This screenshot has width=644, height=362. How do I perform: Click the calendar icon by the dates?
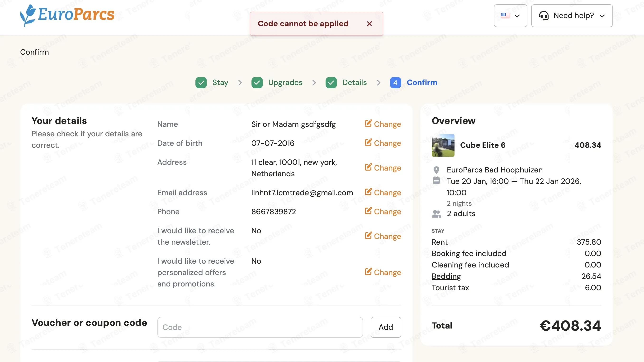(436, 180)
